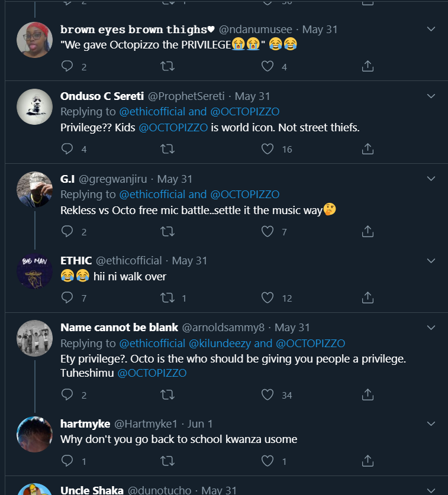The height and width of the screenshot is (495, 448).
Task: Open options chevron on Onduso C Sereti's tweet
Action: coord(431,96)
